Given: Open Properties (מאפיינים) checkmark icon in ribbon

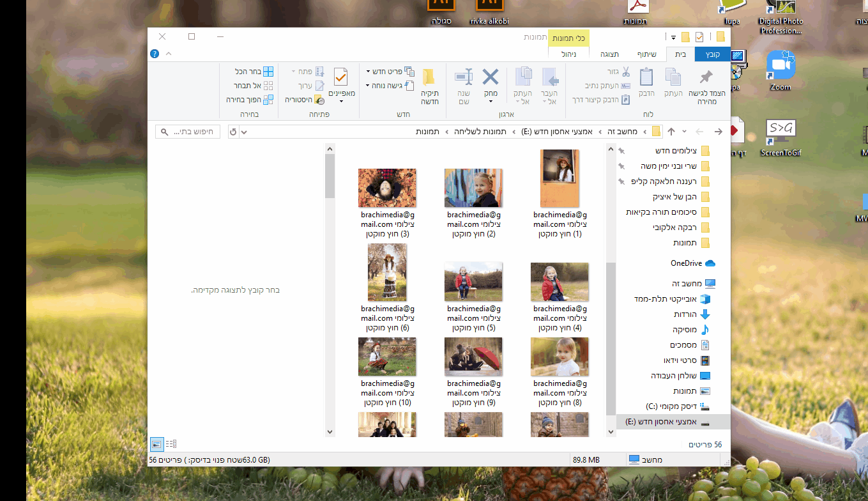Looking at the screenshot, I should (x=341, y=77).
